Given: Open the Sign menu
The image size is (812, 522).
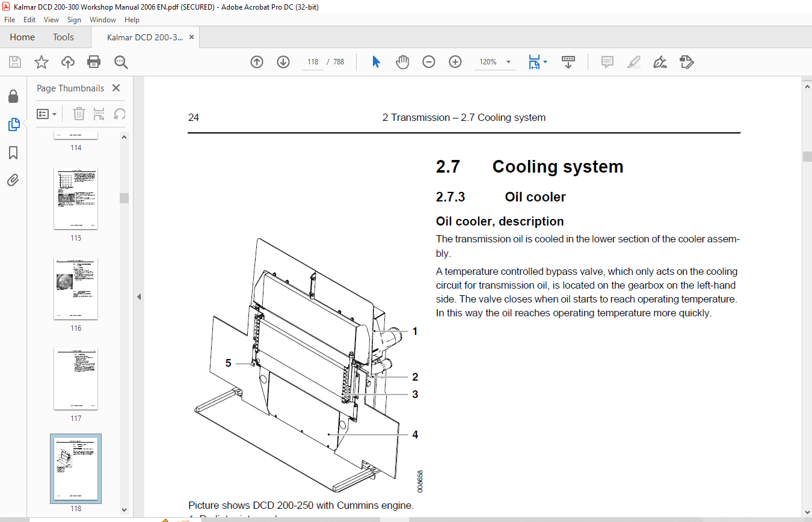Looking at the screenshot, I should click(x=74, y=20).
